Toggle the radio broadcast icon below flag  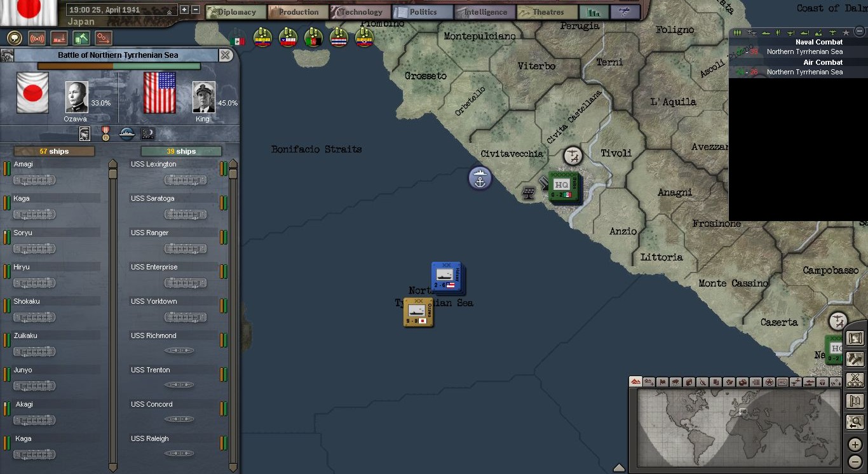pyautogui.click(x=37, y=38)
